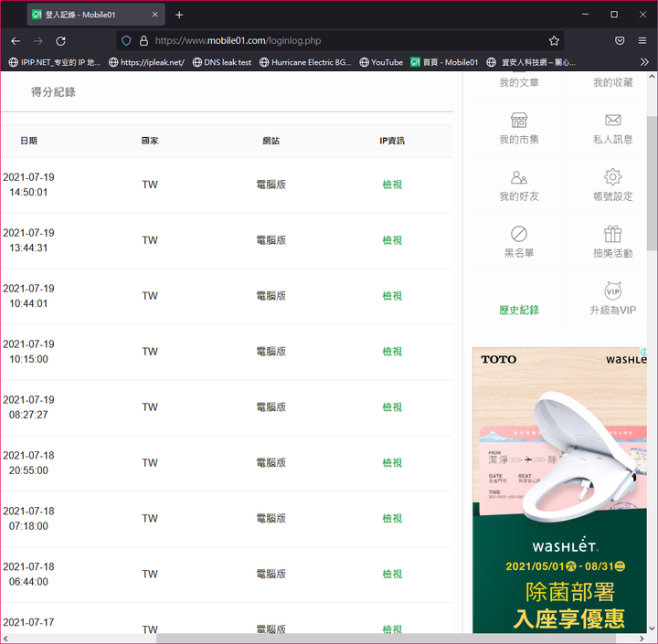
Task: Show more bookmarks chevron
Action: (644, 62)
